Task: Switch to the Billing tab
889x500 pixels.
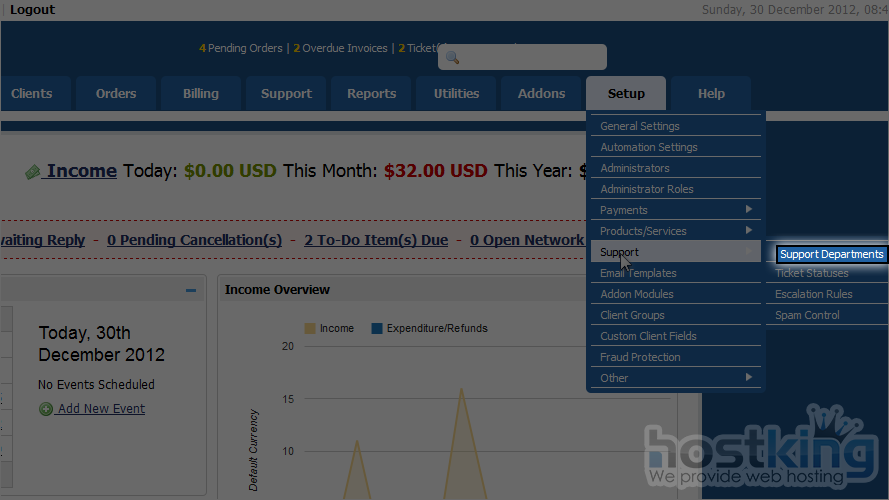Action: [x=200, y=94]
